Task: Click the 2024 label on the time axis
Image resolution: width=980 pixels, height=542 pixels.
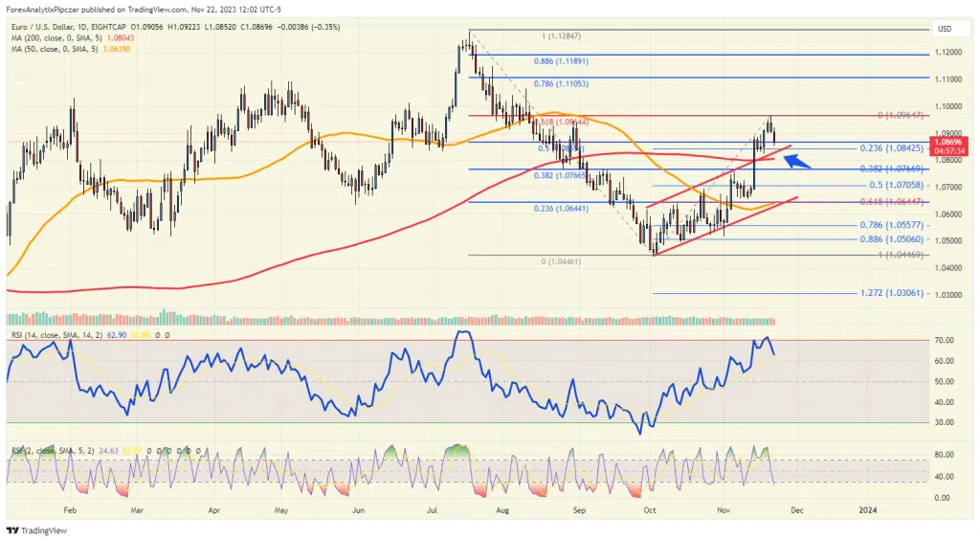Action: pos(867,510)
